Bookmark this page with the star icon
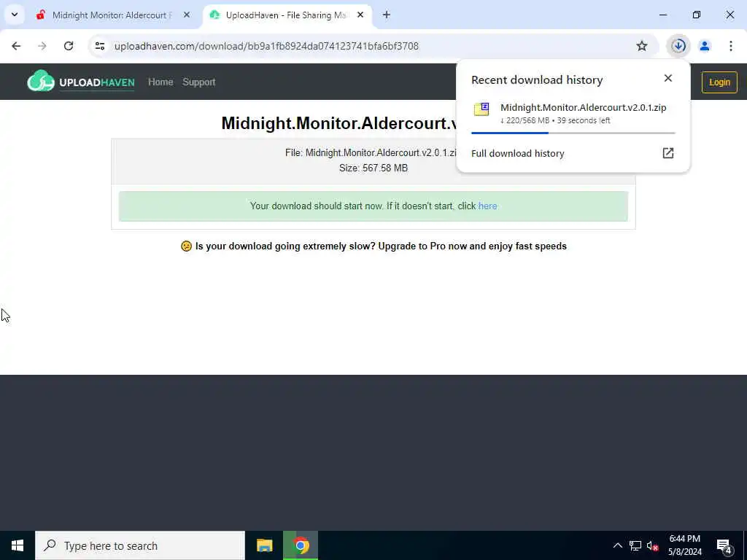This screenshot has height=560, width=747. [642, 46]
